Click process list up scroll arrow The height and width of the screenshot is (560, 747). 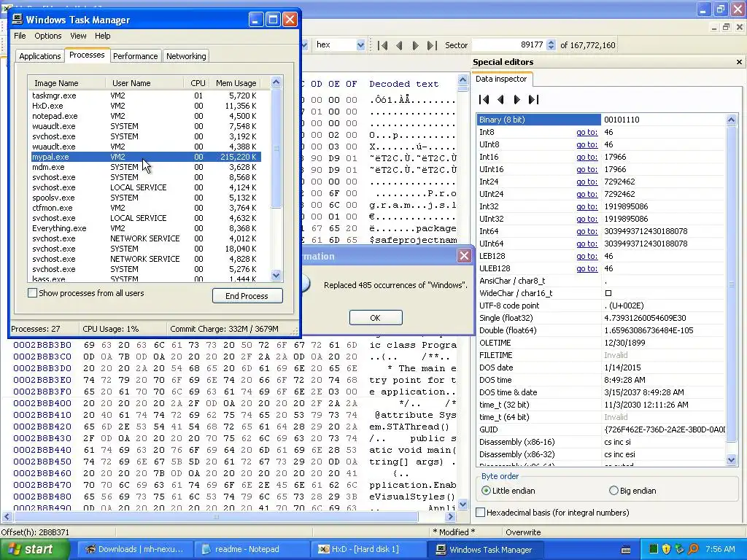click(276, 82)
